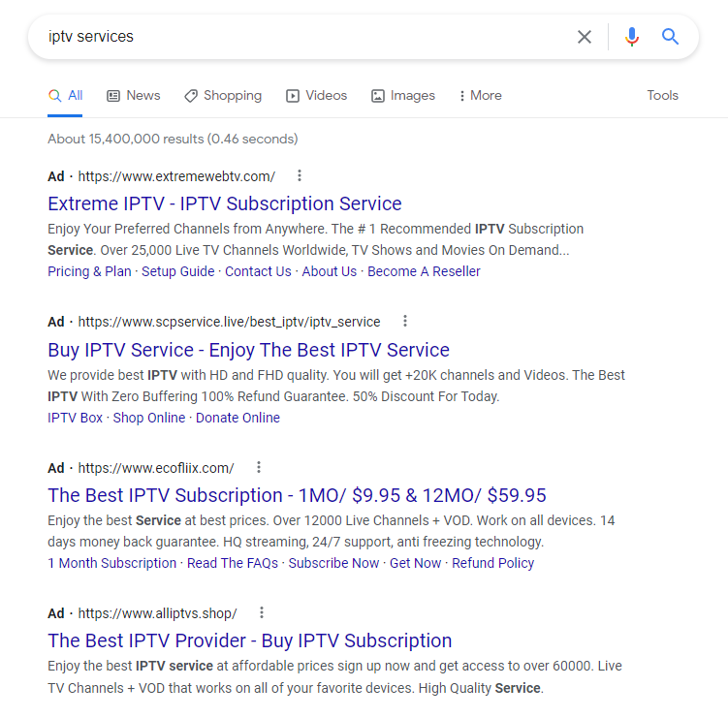Clear the search box with X icon
This screenshot has width=728, height=718.
point(585,37)
